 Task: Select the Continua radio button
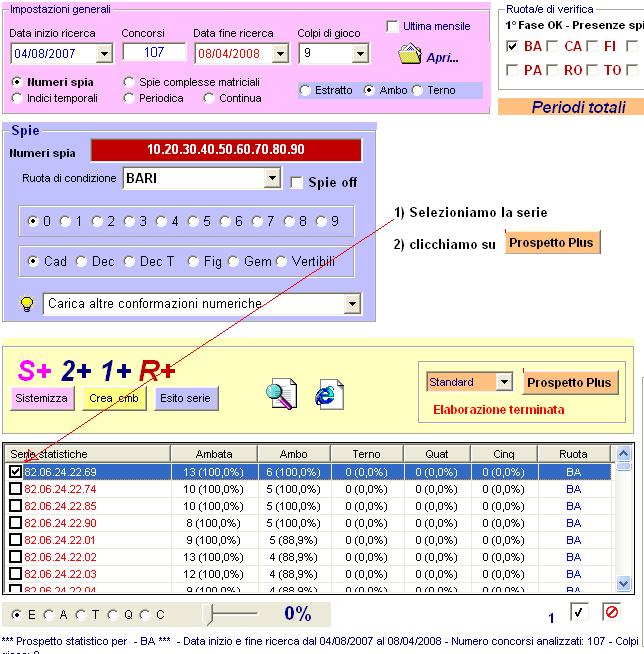tap(209, 98)
